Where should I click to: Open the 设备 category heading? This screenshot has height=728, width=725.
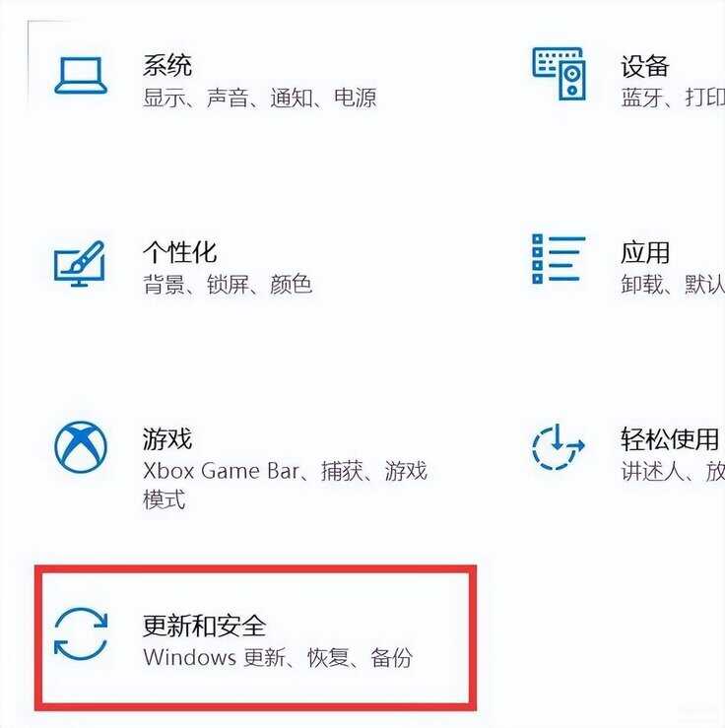[645, 66]
